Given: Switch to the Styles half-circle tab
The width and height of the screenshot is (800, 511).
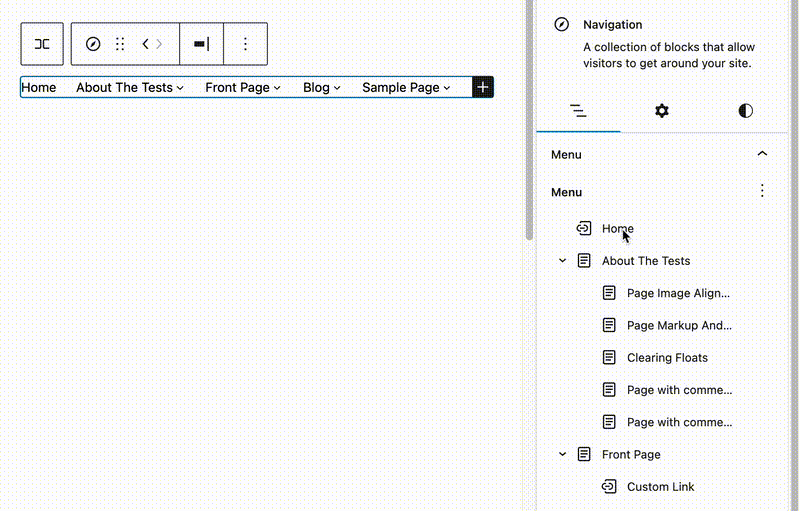Looking at the screenshot, I should pyautogui.click(x=745, y=111).
